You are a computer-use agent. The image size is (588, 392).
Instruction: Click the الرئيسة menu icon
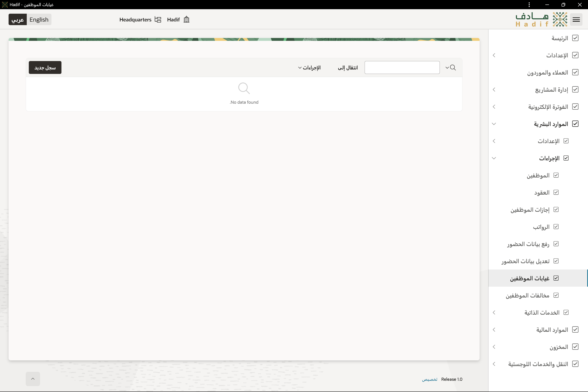575,38
